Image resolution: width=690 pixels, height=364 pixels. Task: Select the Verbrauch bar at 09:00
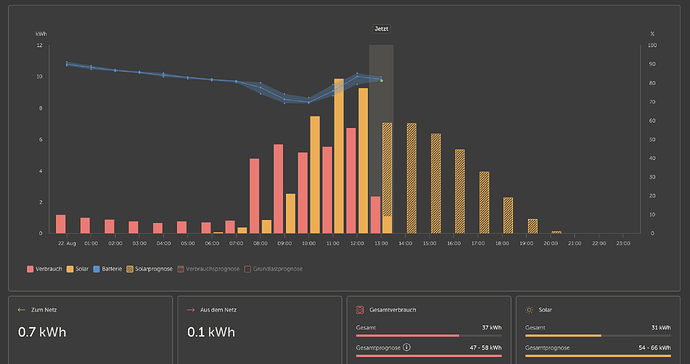coord(279,189)
